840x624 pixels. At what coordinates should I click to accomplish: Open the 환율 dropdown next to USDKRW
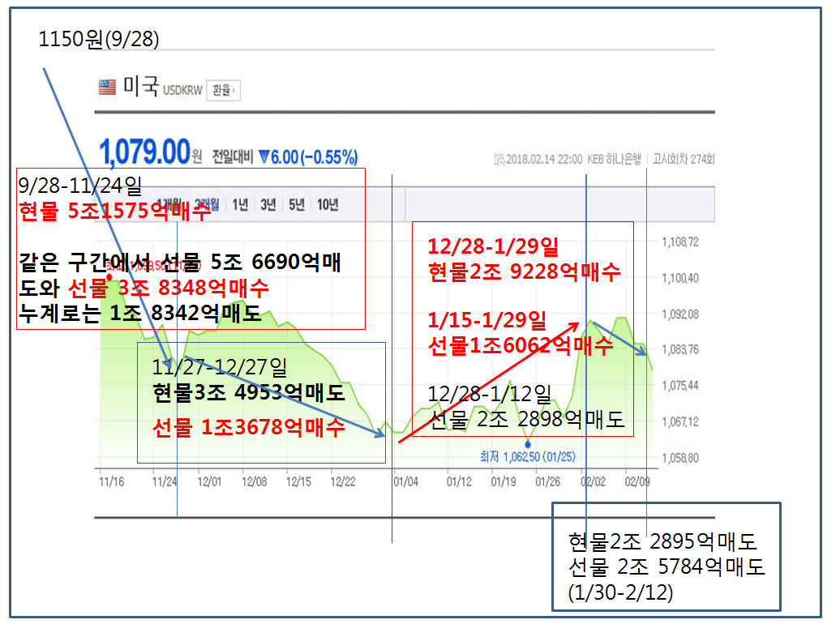[224, 89]
